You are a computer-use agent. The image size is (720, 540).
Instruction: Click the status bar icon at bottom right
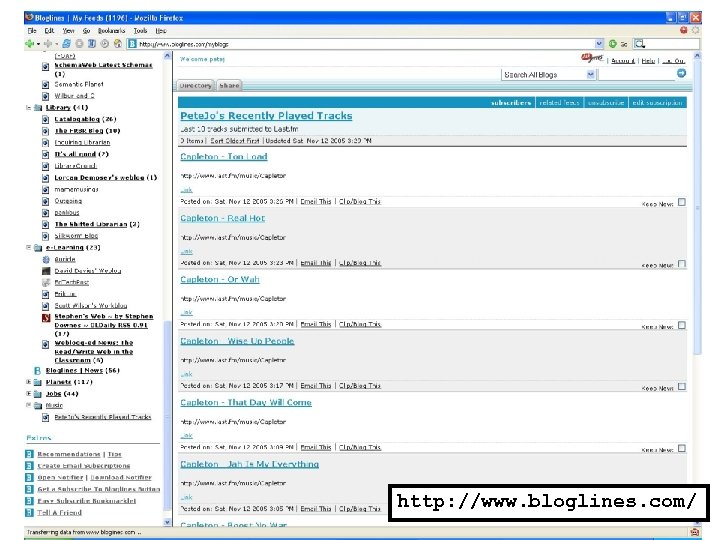click(x=695, y=532)
